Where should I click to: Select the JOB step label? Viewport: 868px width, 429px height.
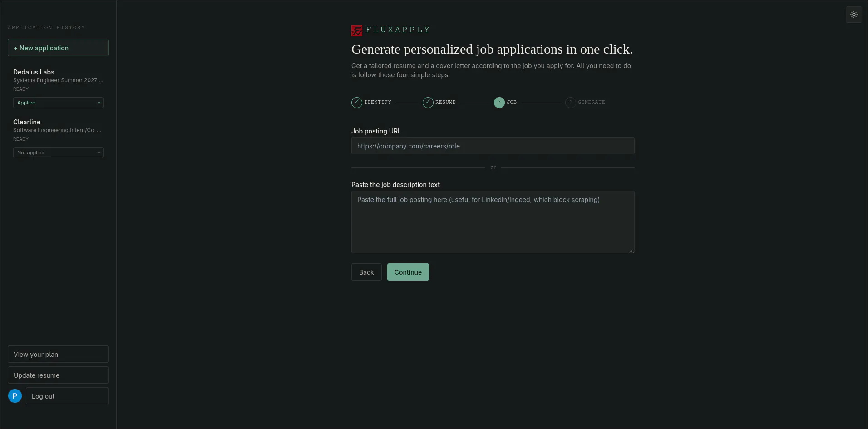[512, 102]
